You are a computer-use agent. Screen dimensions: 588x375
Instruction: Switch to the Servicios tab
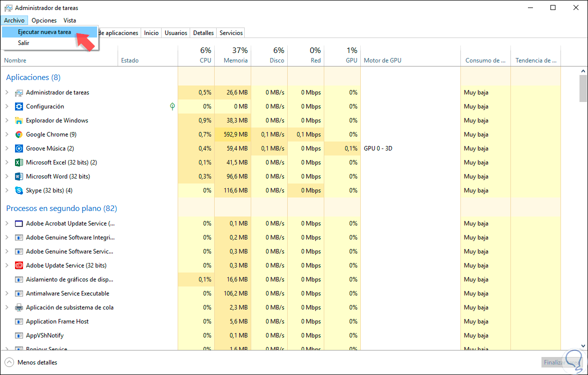point(231,33)
